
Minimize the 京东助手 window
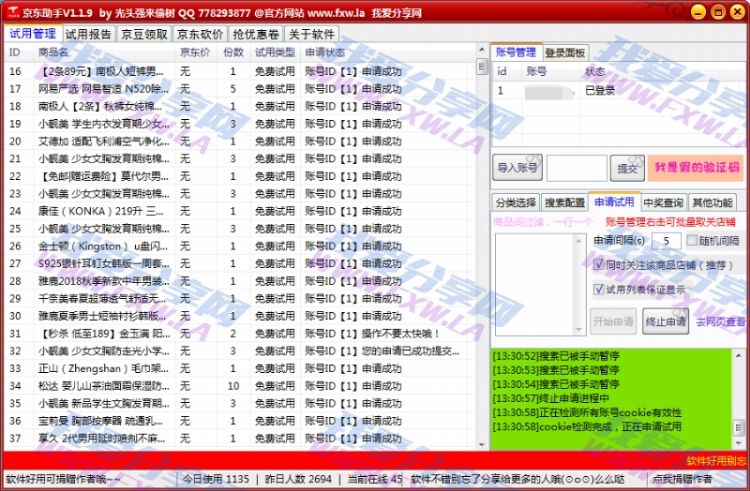pos(698,12)
